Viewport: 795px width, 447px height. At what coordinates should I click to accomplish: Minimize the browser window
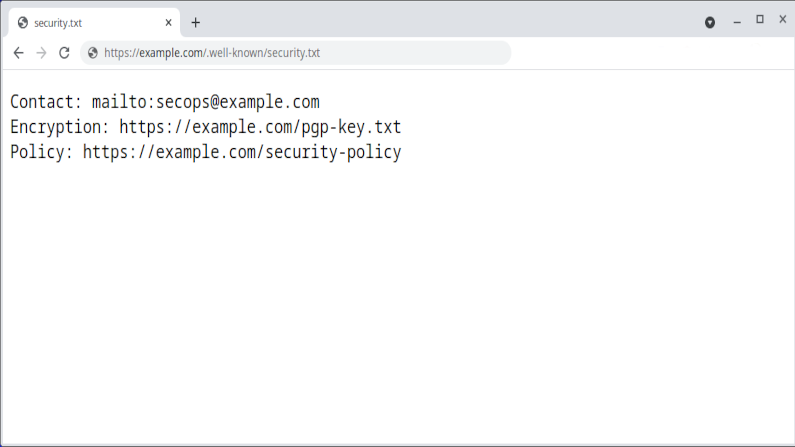[x=737, y=21]
